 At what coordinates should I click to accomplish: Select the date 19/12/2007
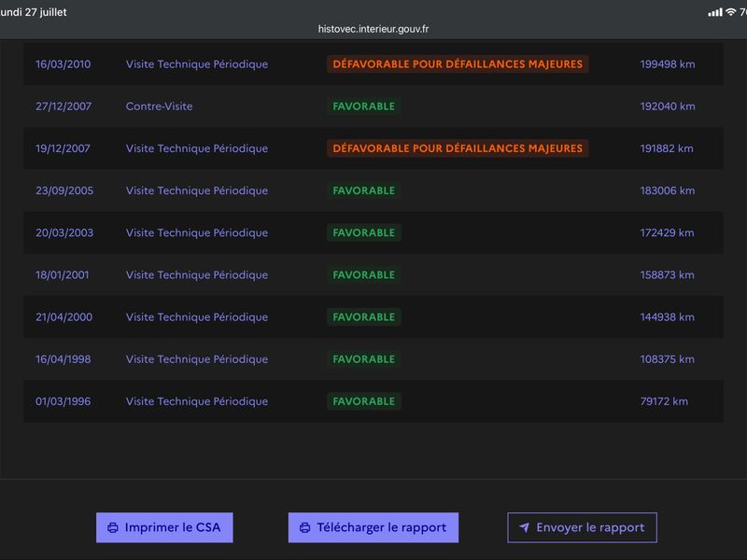coord(63,148)
